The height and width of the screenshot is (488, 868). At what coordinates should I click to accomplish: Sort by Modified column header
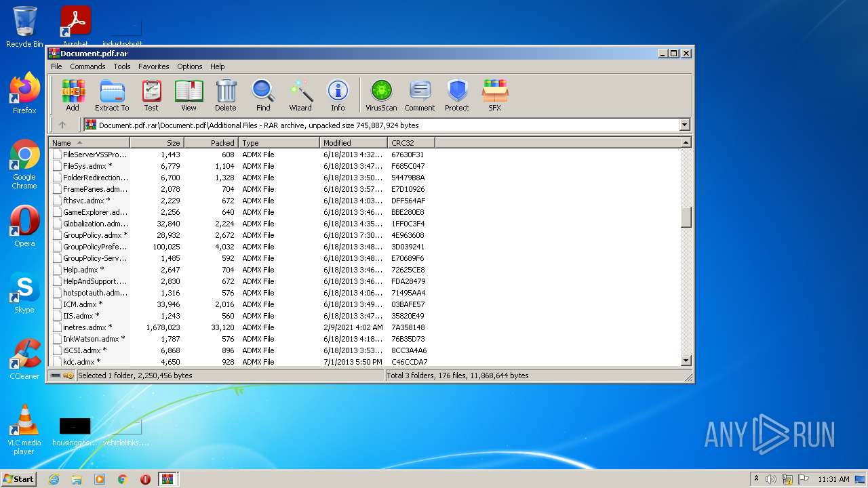point(354,143)
